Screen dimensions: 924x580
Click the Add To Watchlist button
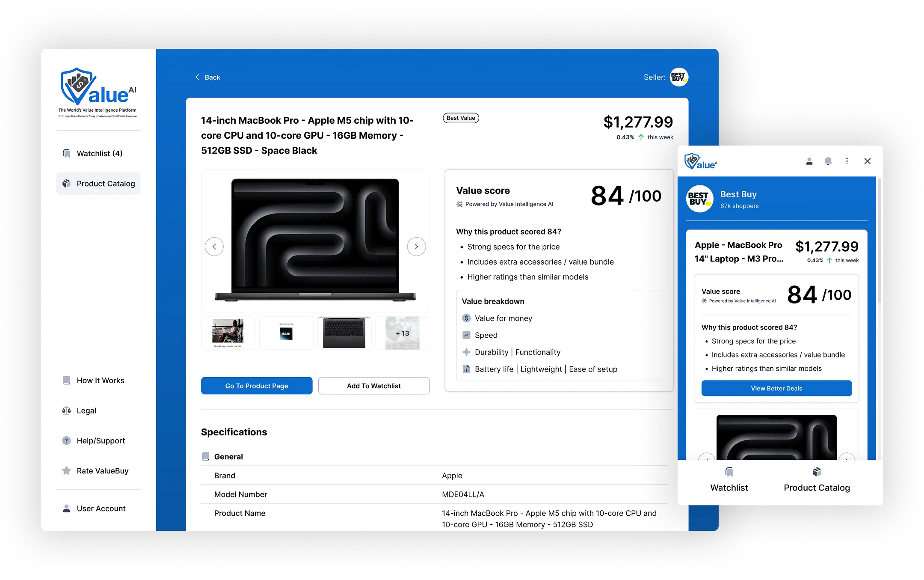(x=373, y=386)
